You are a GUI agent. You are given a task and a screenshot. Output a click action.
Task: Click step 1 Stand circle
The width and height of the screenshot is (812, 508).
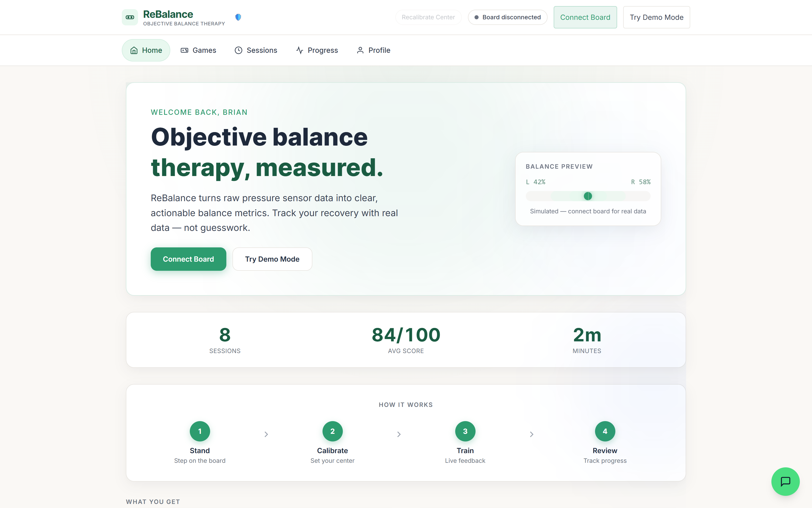pyautogui.click(x=200, y=431)
